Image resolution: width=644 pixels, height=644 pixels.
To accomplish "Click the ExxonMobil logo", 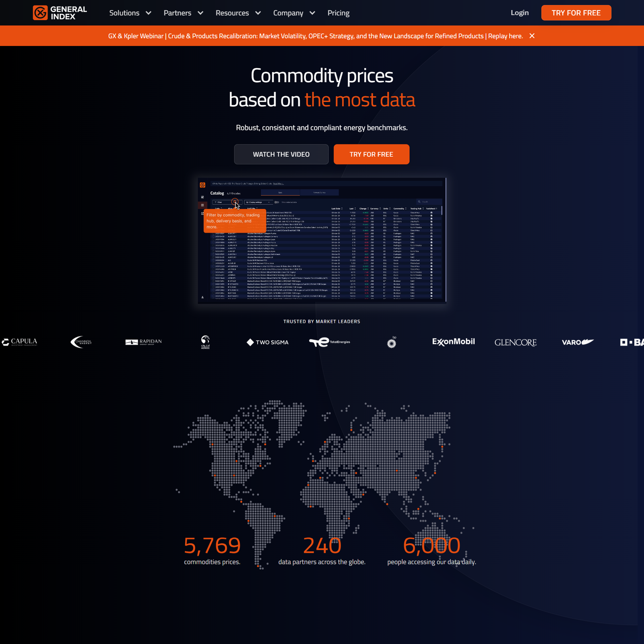I will coord(453,342).
